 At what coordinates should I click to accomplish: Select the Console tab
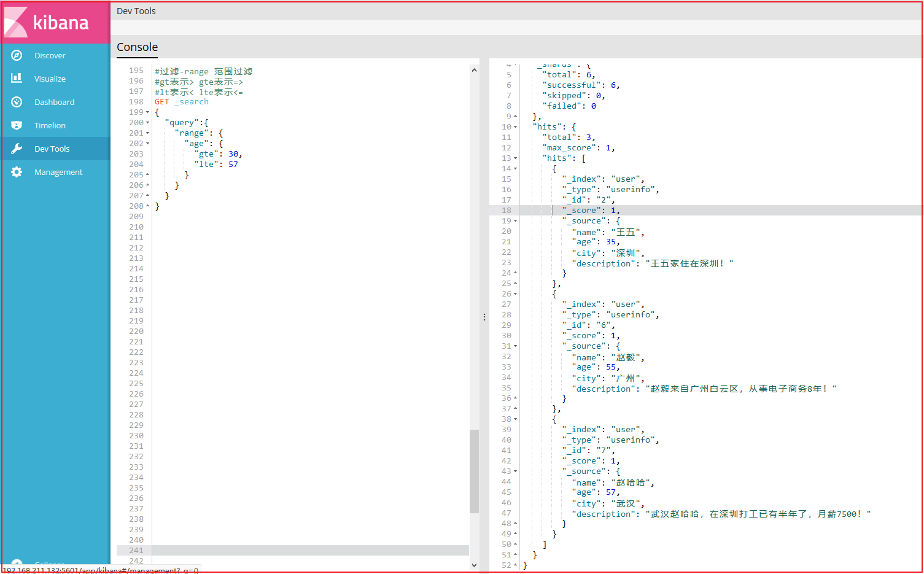(137, 47)
